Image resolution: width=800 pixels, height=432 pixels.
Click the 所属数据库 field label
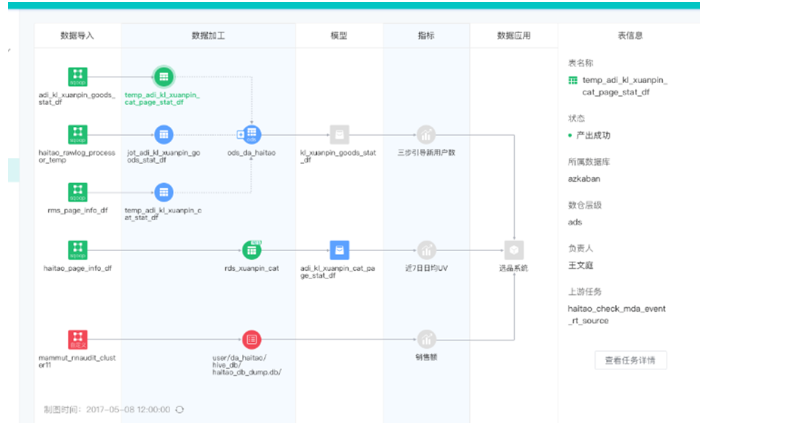[589, 162]
